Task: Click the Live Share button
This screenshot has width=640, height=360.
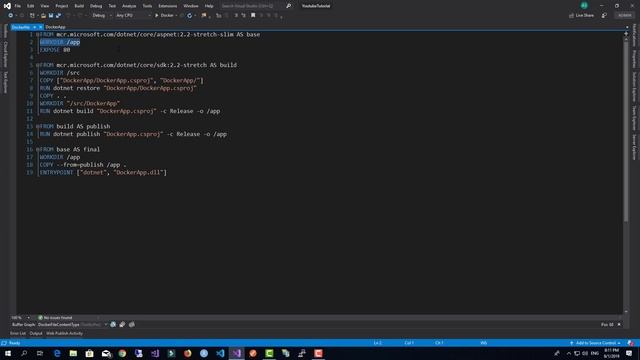Action: pyautogui.click(x=582, y=16)
